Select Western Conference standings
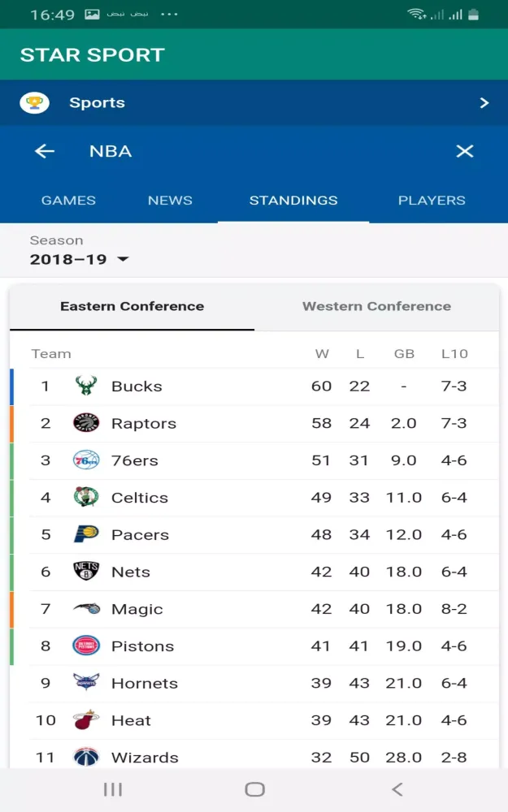 [376, 307]
